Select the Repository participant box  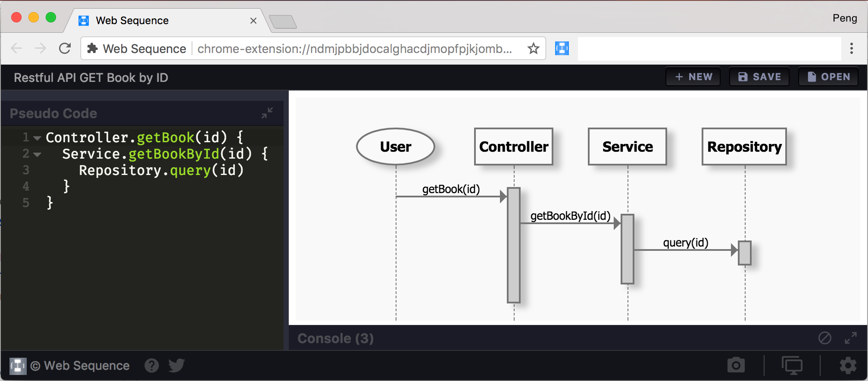[x=744, y=147]
